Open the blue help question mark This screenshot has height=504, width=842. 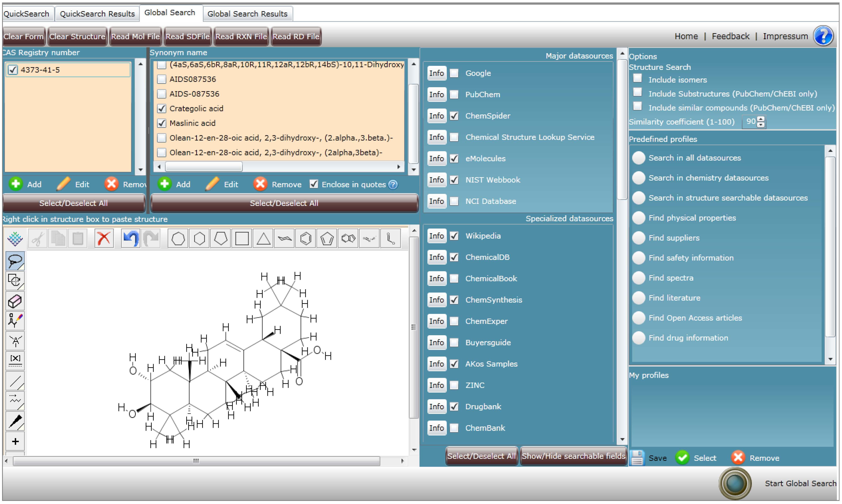[823, 36]
